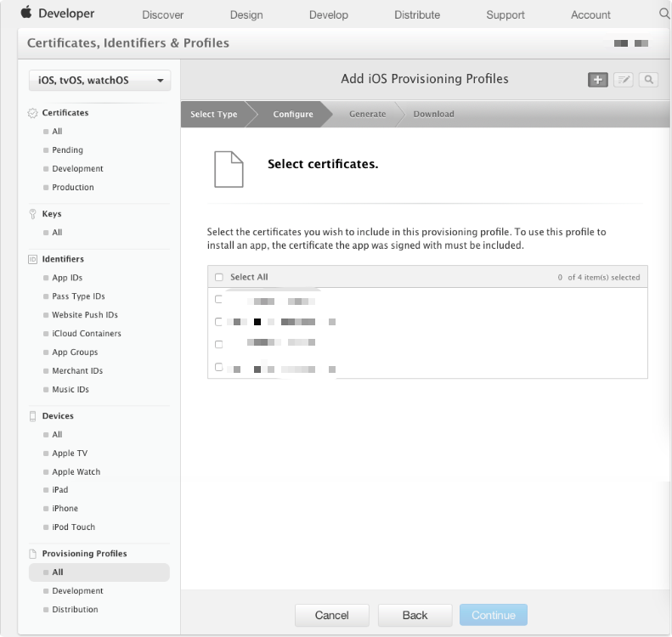672x637 pixels.
Task: Open the Develop menu
Action: click(329, 15)
